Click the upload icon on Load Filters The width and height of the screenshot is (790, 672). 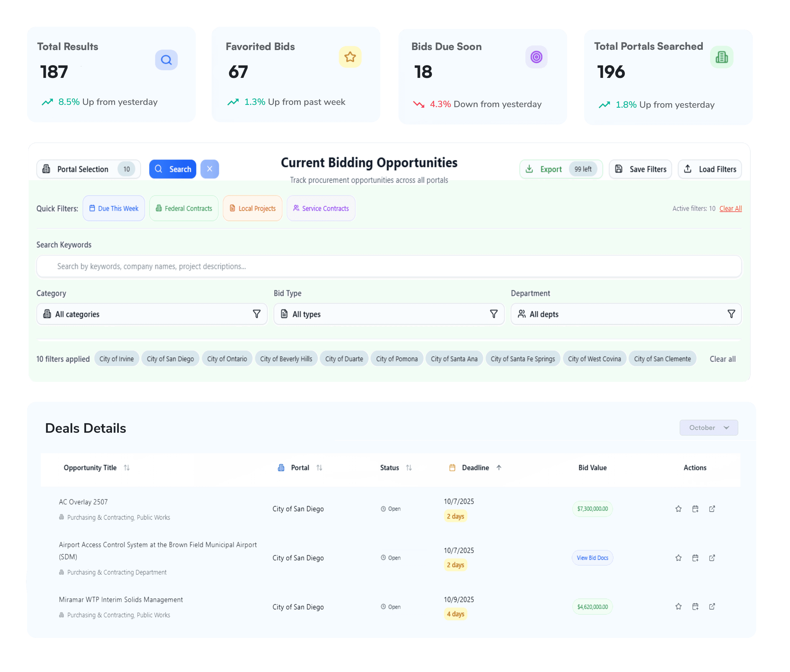pos(688,169)
